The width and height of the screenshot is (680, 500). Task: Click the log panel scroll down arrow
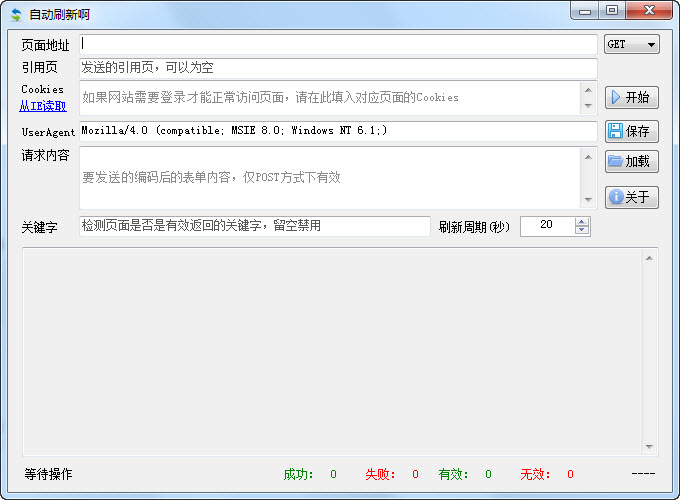click(x=649, y=447)
